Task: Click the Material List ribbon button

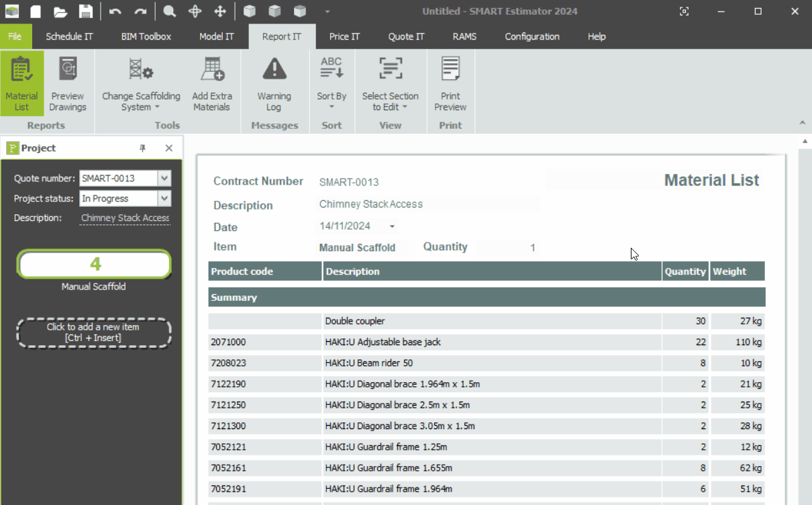Action: [21, 83]
